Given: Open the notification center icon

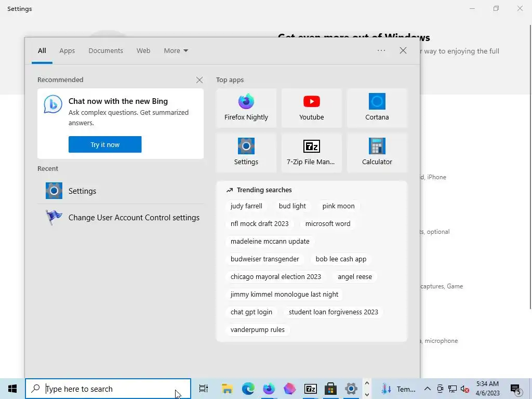Looking at the screenshot, I should [x=516, y=389].
